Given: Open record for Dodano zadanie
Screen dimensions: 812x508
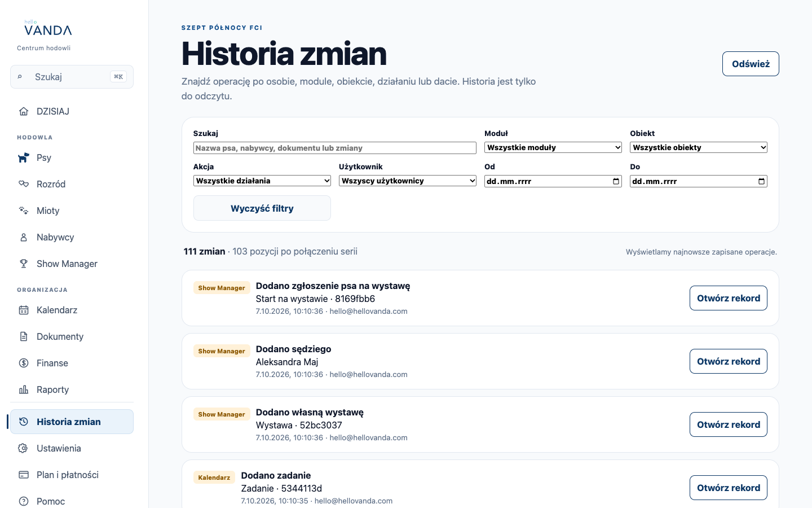Looking at the screenshot, I should 729,488.
